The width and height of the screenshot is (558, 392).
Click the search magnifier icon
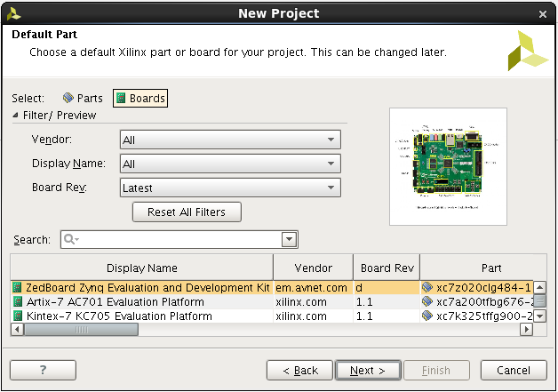point(70,239)
